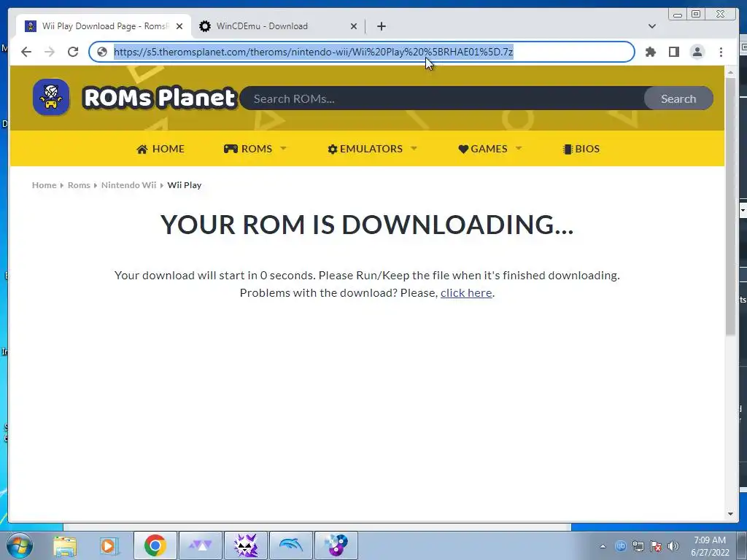This screenshot has width=747, height=560.
Task: Open the Dolphin emulator taskbar icon
Action: point(291,545)
